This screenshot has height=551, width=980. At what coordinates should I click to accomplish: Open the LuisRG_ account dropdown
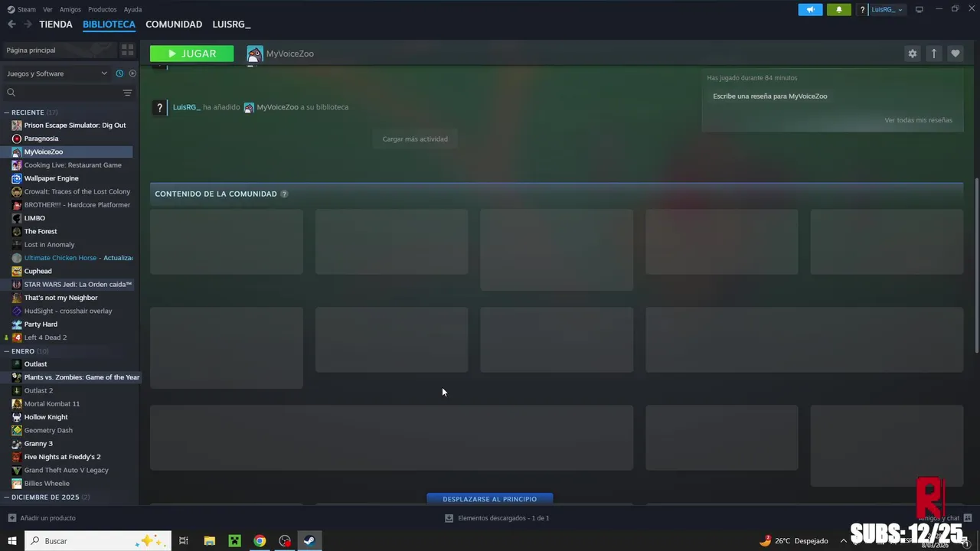887,9
